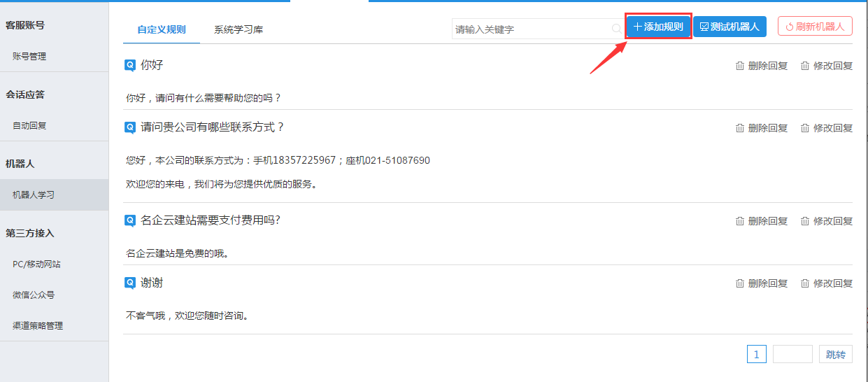Delete the reply for 谢谢
868x382 pixels.
(x=761, y=283)
